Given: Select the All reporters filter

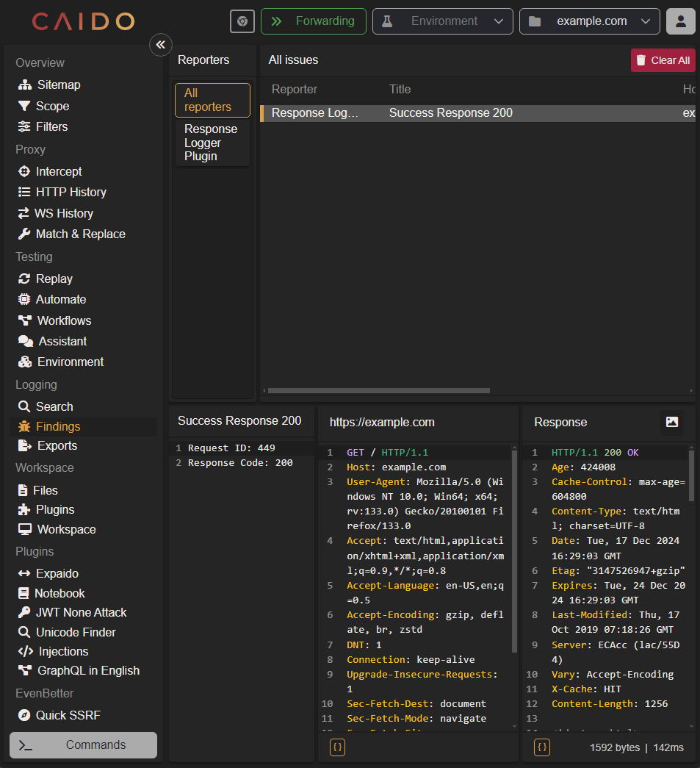Looking at the screenshot, I should click(212, 100).
